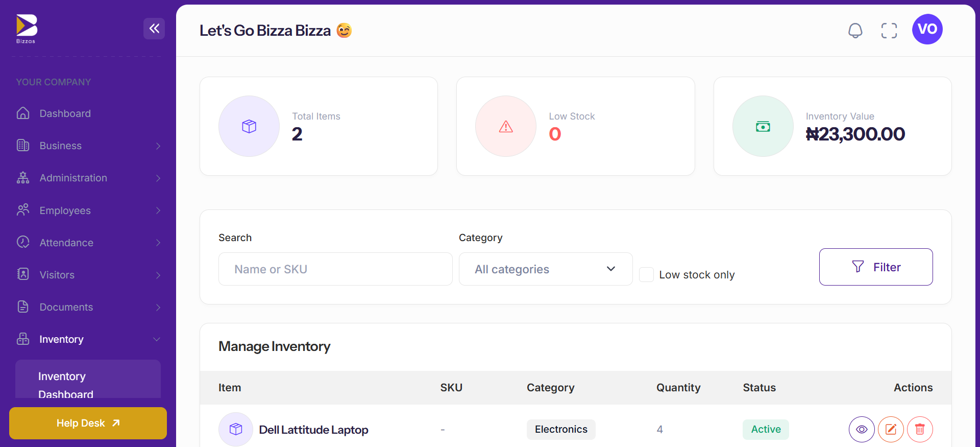The width and height of the screenshot is (980, 447).
Task: Collapse the Inventory menu chevron
Action: click(x=157, y=339)
